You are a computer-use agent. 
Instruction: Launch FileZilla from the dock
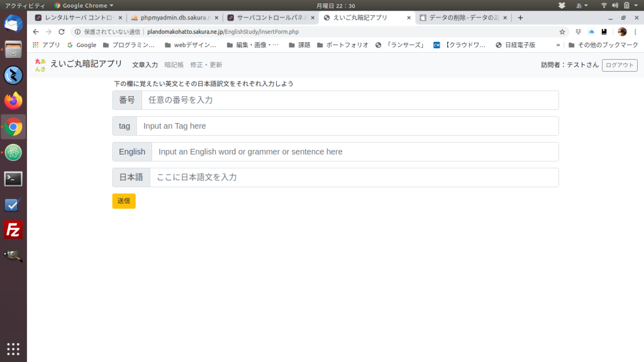click(13, 229)
